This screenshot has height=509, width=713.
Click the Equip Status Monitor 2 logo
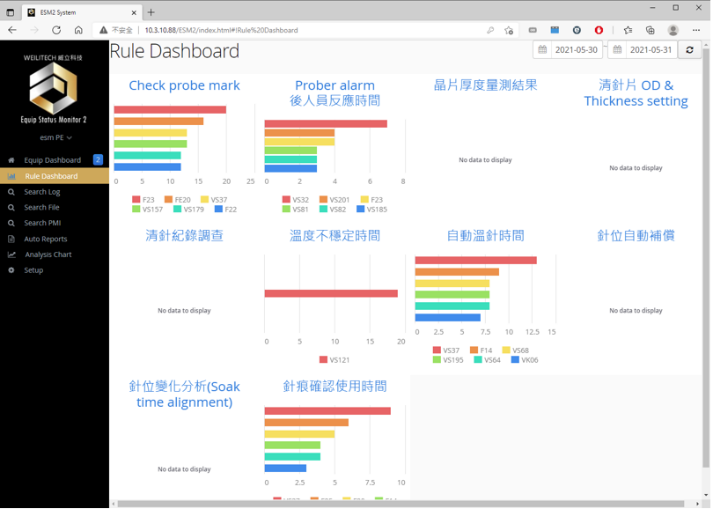(x=53, y=91)
